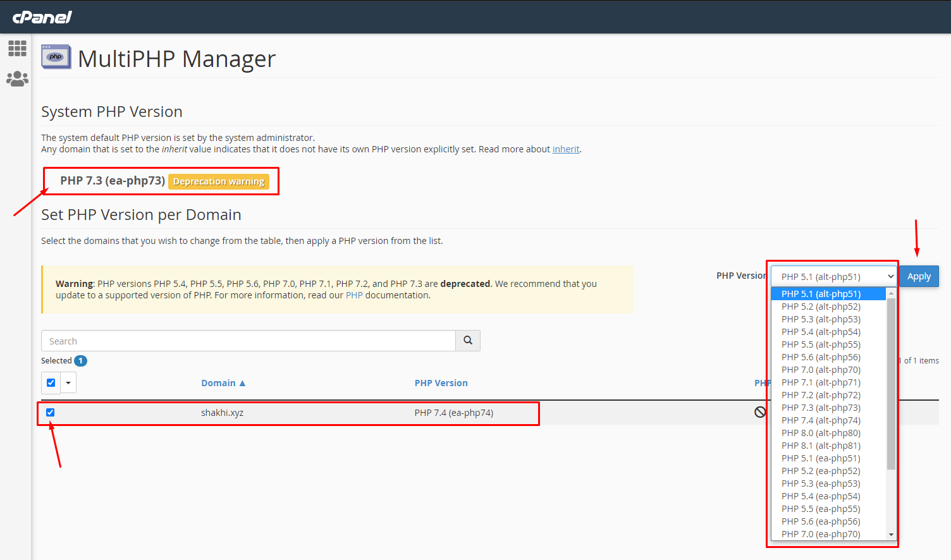
Task: Pick PHP 5.6 (ea-php56) in dropdown
Action: [x=821, y=521]
